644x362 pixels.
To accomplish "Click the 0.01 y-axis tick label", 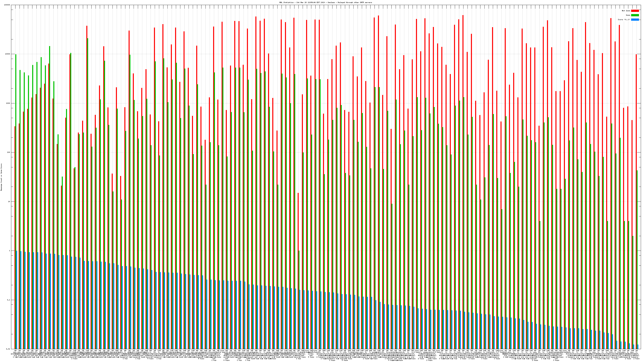I will [8, 349].
